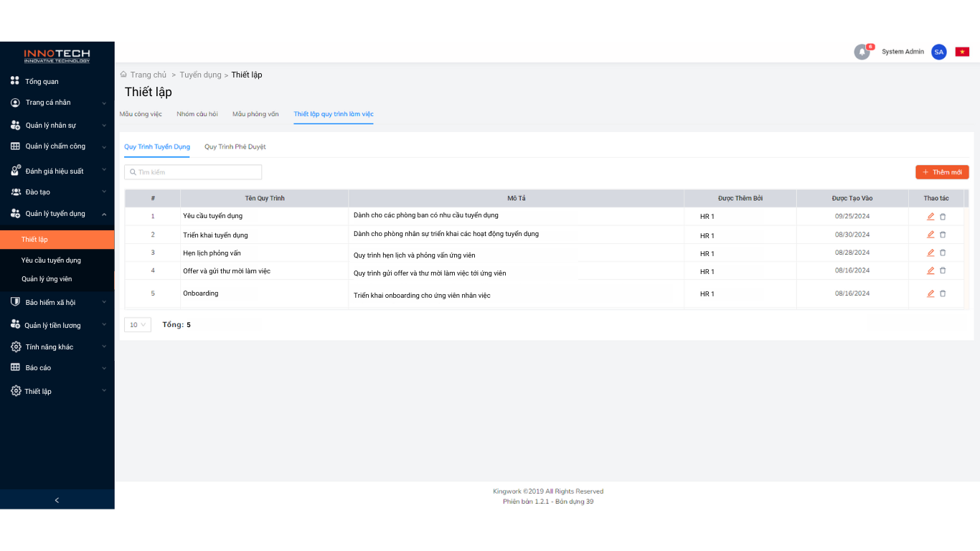Switch to Mẫu phỏng vấn tab
This screenshot has height=551, width=980.
click(255, 114)
